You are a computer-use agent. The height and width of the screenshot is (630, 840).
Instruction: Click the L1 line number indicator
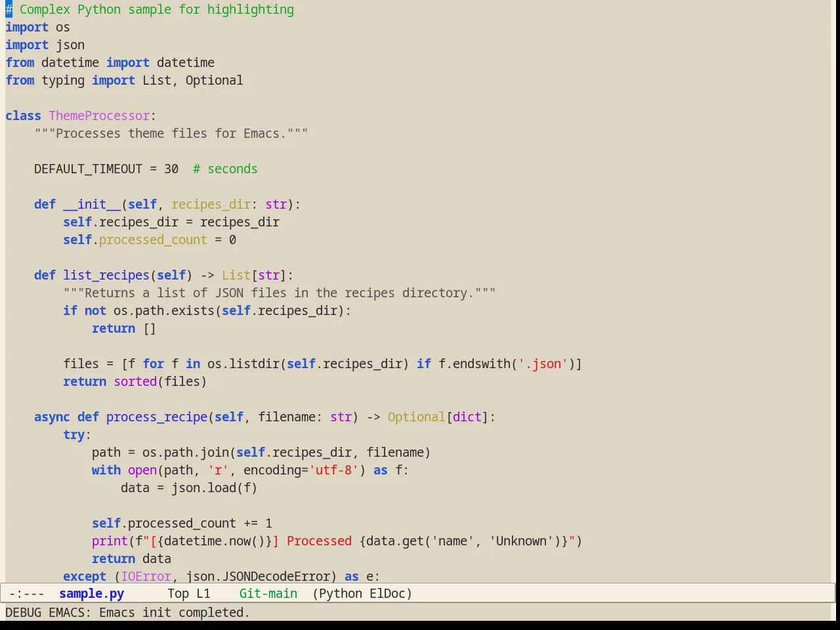[x=203, y=594]
